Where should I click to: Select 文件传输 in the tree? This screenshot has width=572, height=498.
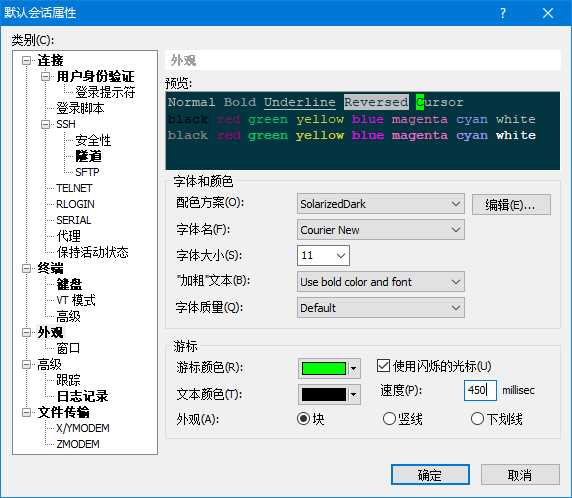tap(63, 412)
